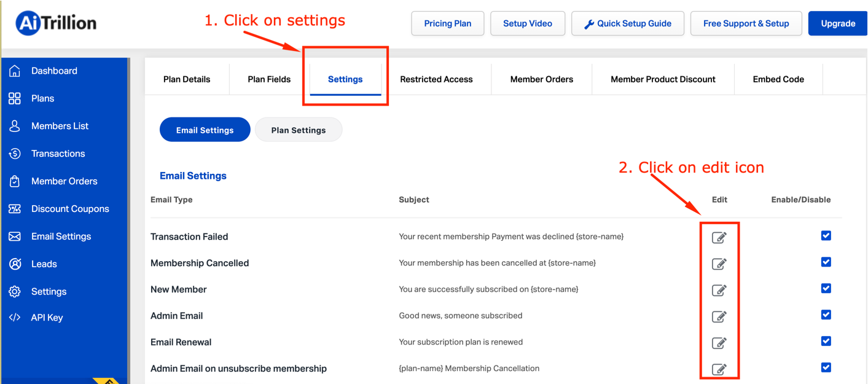
Task: Click the New Member email type
Action: point(179,289)
